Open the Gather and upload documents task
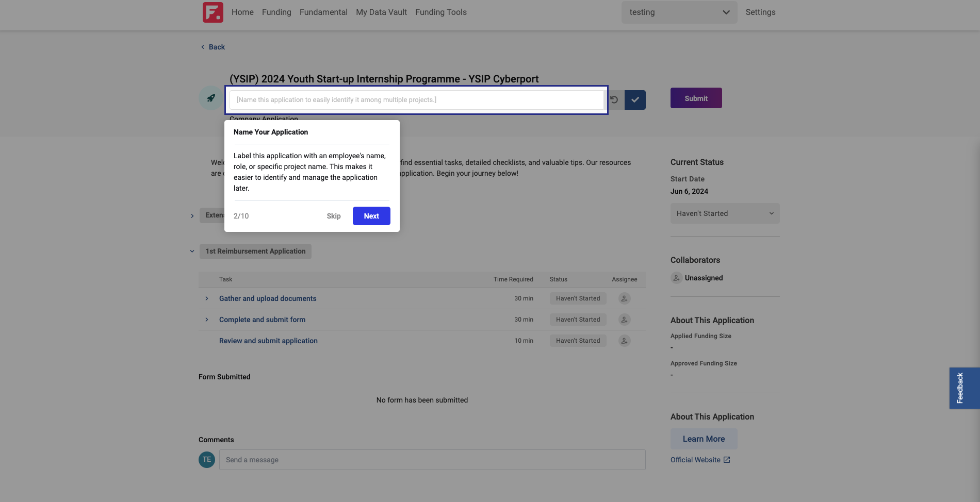The image size is (980, 502). pyautogui.click(x=268, y=298)
